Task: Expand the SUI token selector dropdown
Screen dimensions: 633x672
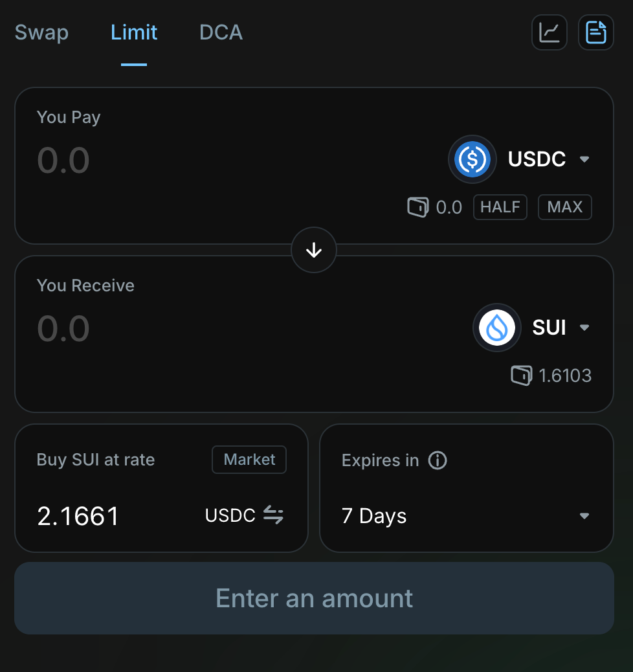Action: click(584, 328)
